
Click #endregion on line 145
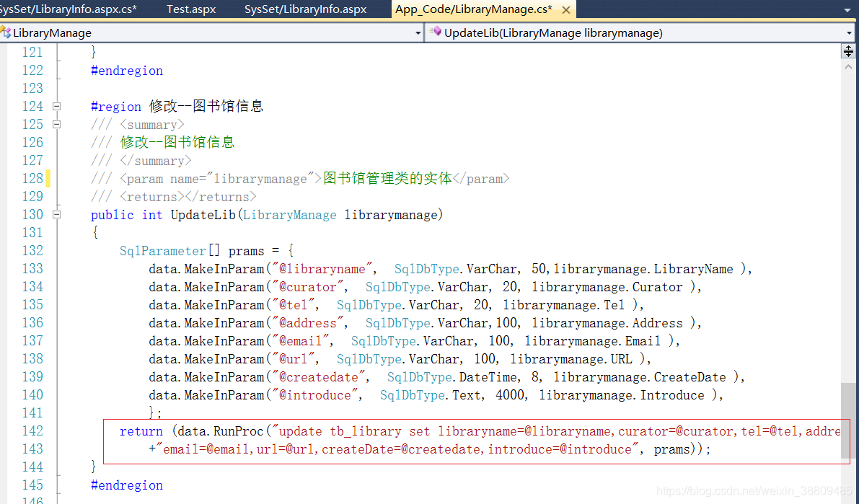click(x=126, y=485)
